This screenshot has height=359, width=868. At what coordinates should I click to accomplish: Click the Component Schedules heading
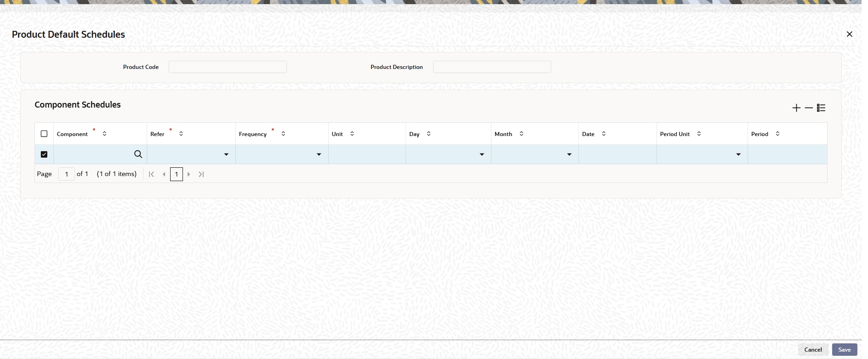pos(78,105)
